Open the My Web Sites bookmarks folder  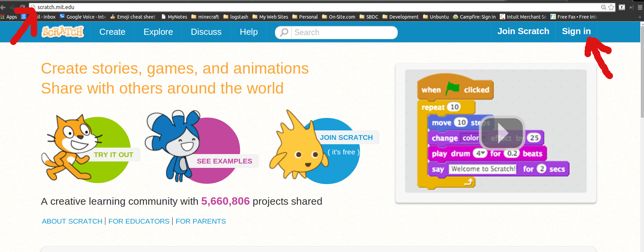coord(270,17)
